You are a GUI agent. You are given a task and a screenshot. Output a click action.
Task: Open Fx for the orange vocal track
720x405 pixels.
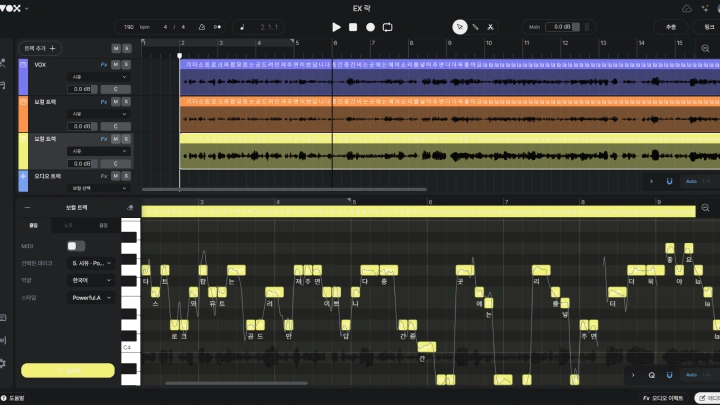coord(104,101)
